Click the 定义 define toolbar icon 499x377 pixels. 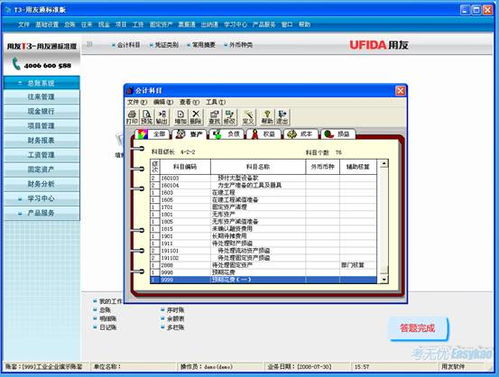point(248,117)
